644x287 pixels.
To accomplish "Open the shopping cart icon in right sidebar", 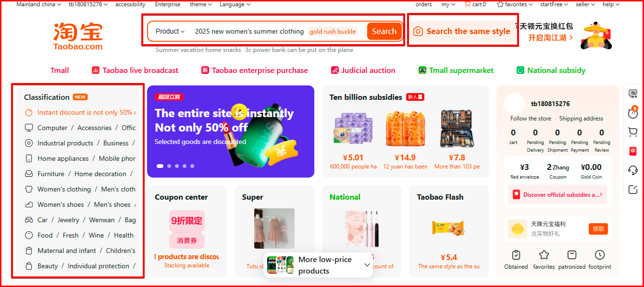I will click(633, 132).
